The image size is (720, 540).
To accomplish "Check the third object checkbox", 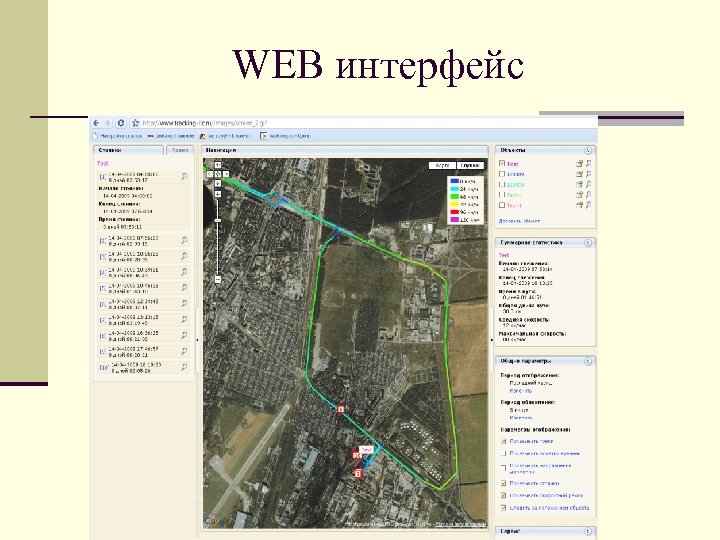I will pyautogui.click(x=502, y=185).
